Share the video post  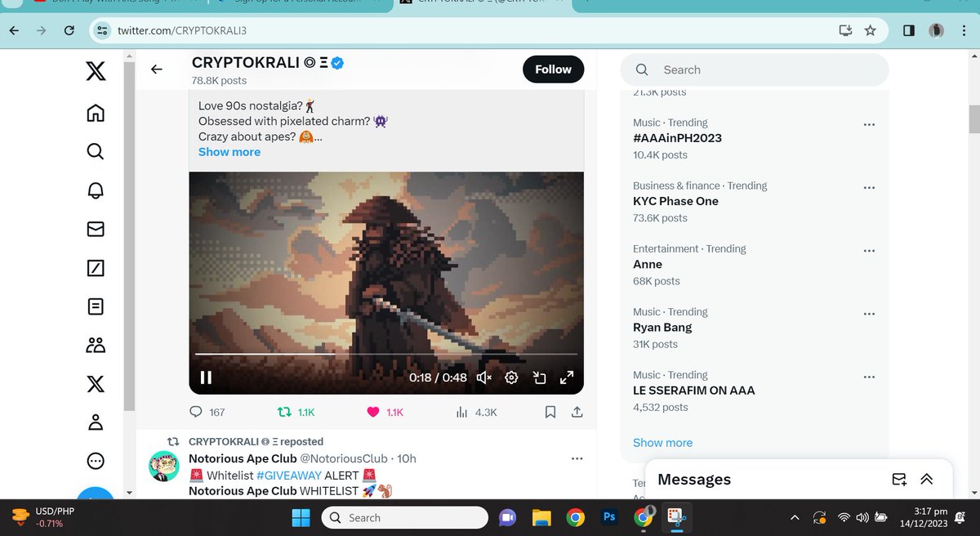coord(577,413)
